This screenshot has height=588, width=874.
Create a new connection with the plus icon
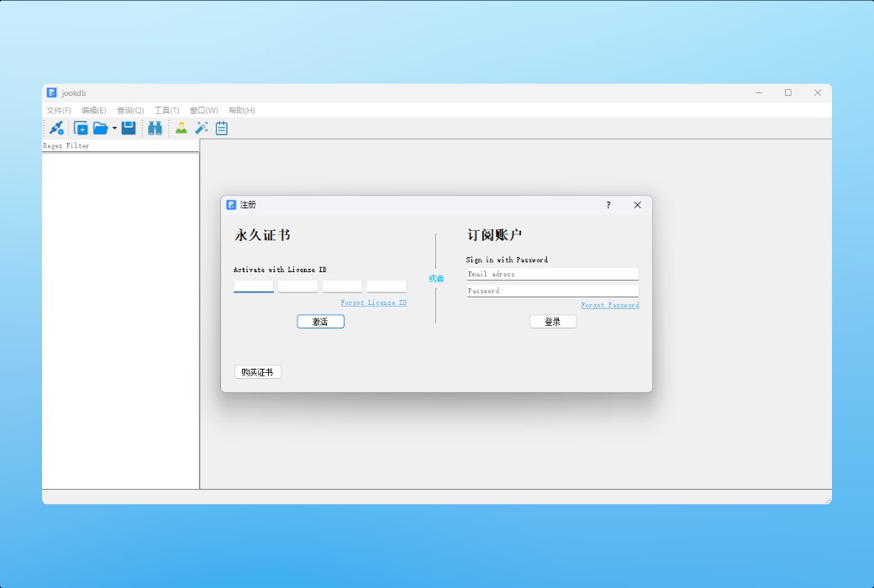81,128
